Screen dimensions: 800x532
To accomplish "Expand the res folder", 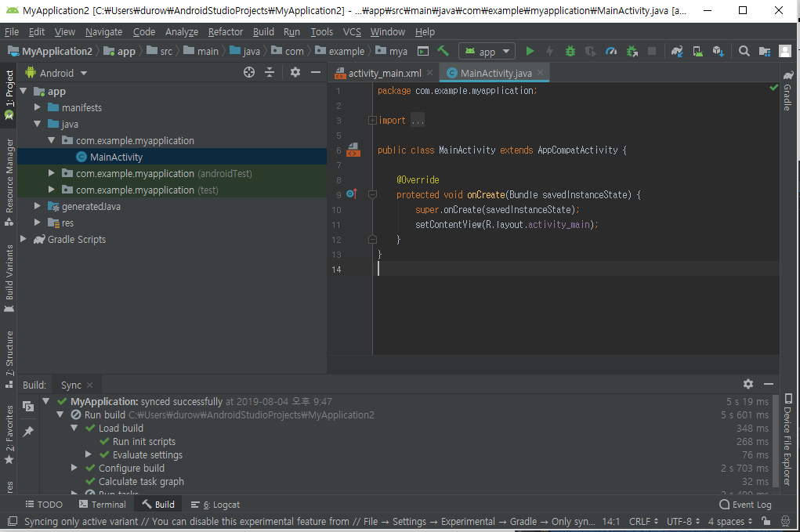I will (x=38, y=223).
